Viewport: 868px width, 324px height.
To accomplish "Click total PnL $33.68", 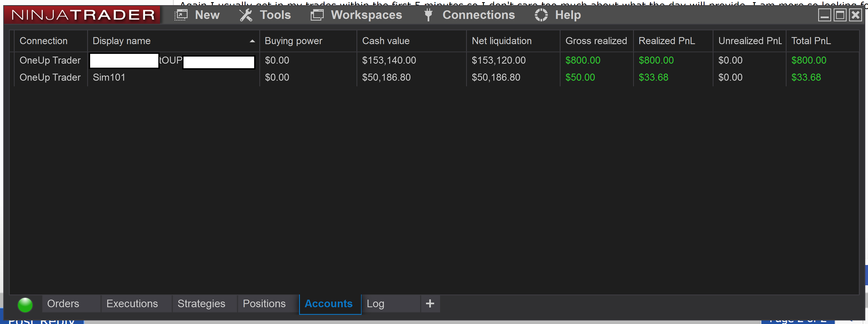I will click(x=806, y=77).
